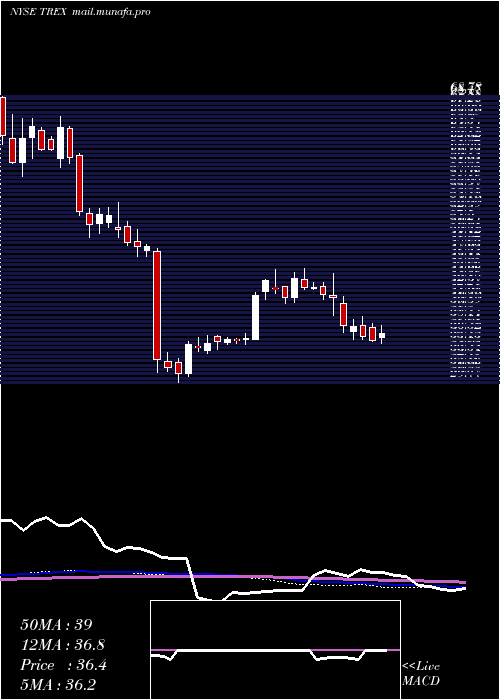
Task: Click the <<Live MACD label
Action: 421,673
